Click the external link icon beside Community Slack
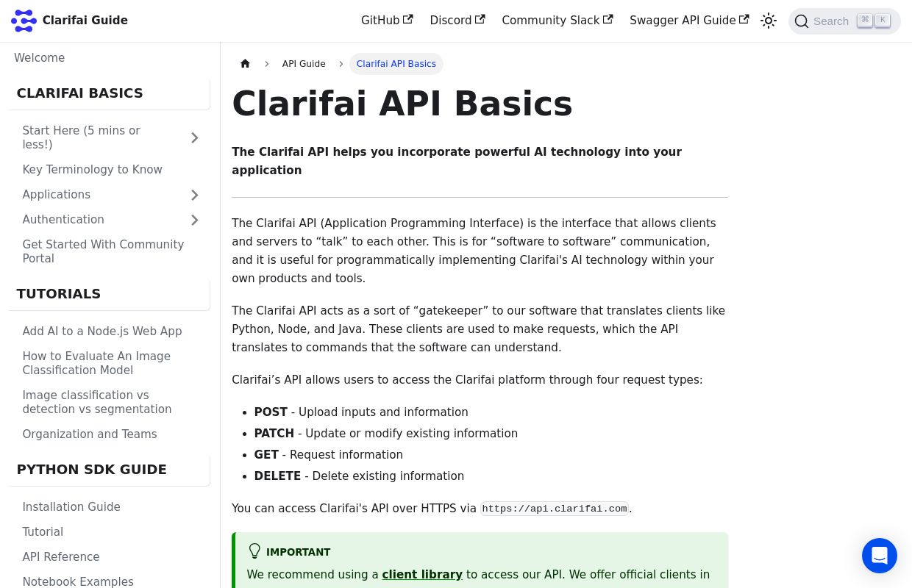Image resolution: width=912 pixels, height=588 pixels. click(x=608, y=20)
